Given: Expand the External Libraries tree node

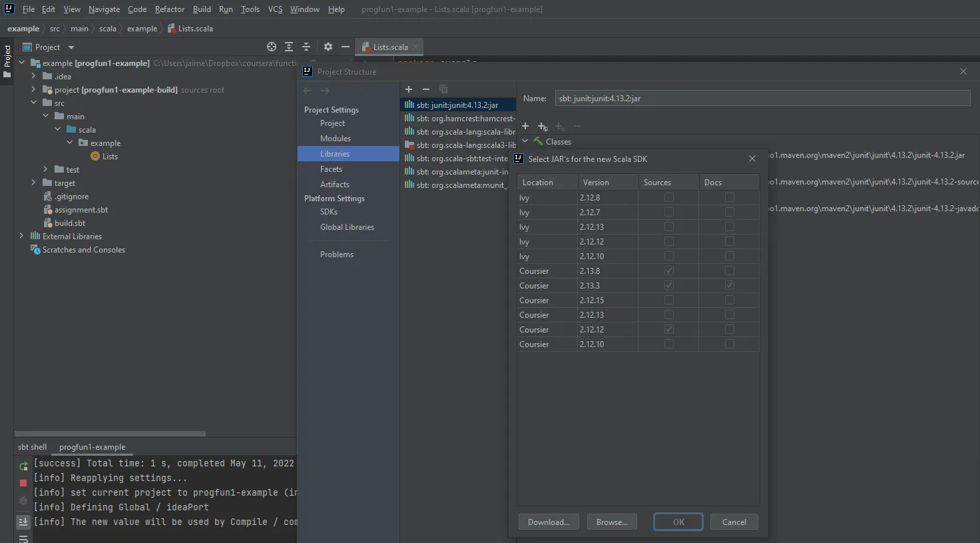Looking at the screenshot, I should pyautogui.click(x=21, y=236).
